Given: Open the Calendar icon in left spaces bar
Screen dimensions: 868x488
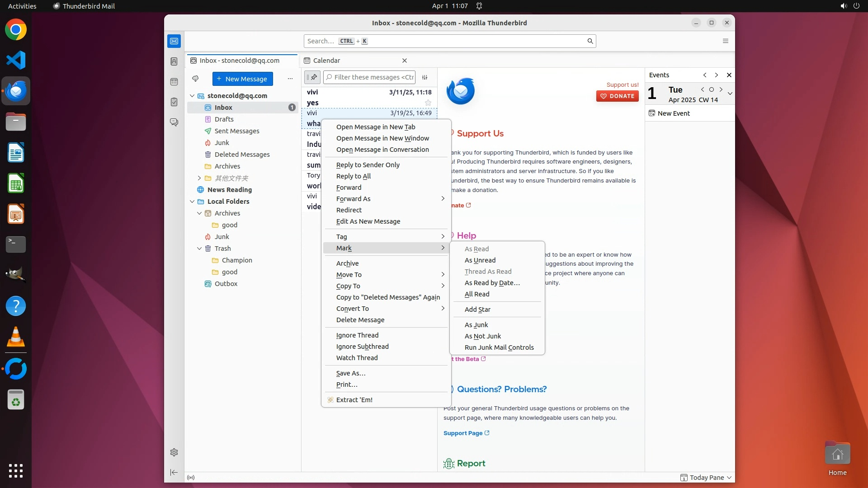Looking at the screenshot, I should (174, 82).
